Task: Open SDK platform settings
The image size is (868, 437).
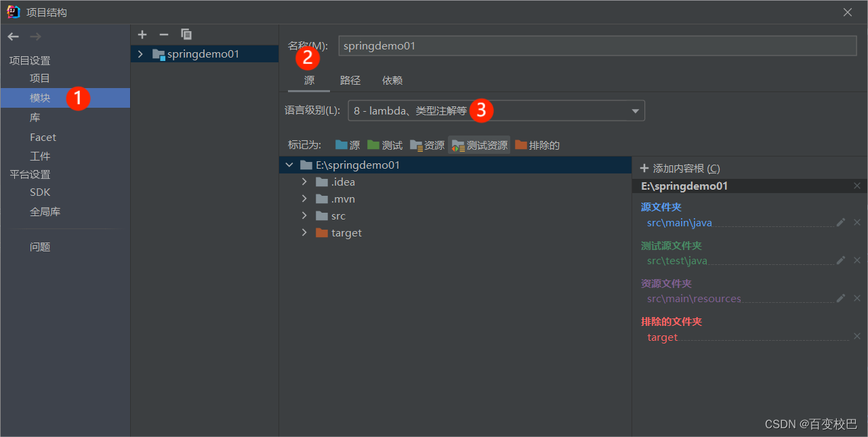Action: tap(40, 192)
